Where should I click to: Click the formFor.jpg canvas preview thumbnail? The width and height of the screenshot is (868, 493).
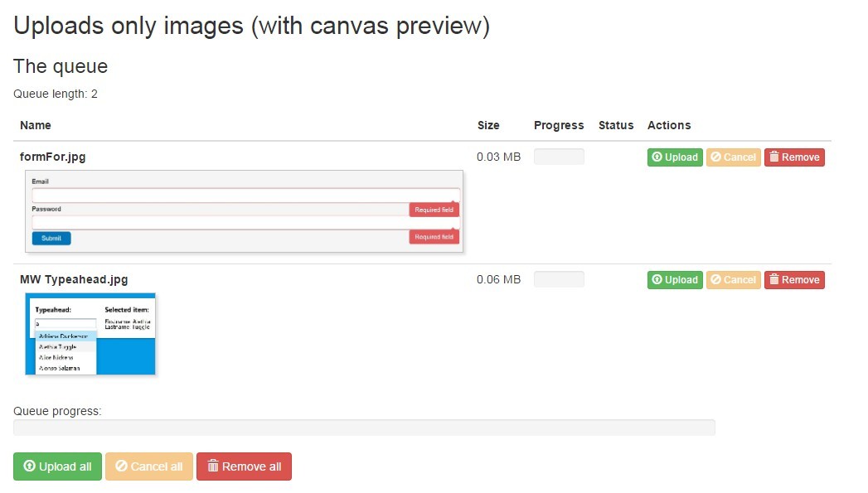click(x=244, y=211)
